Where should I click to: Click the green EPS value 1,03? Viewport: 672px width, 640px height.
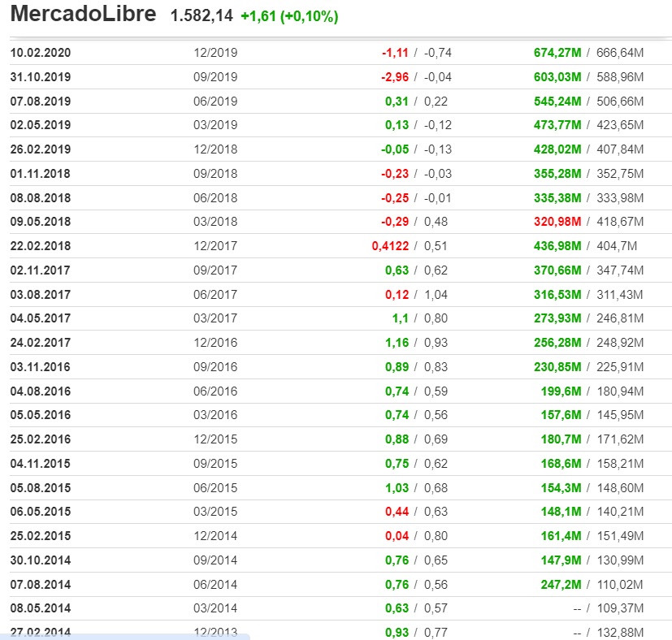coord(397,488)
